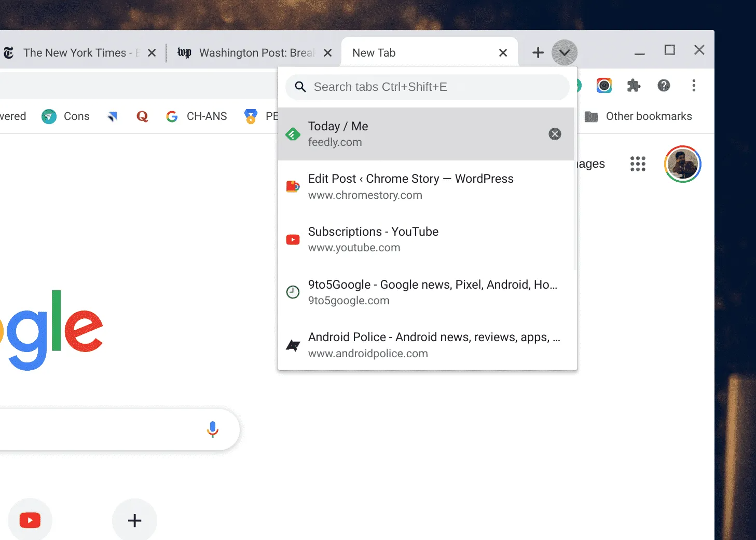This screenshot has height=540, width=756.
Task: Focus the Search tabs input field
Action: tap(428, 87)
